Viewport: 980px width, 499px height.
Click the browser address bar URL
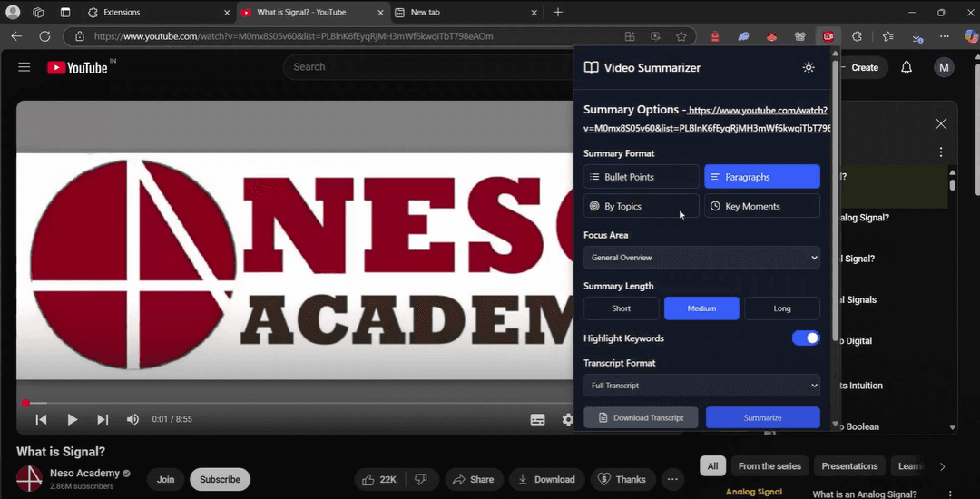pyautogui.click(x=294, y=36)
